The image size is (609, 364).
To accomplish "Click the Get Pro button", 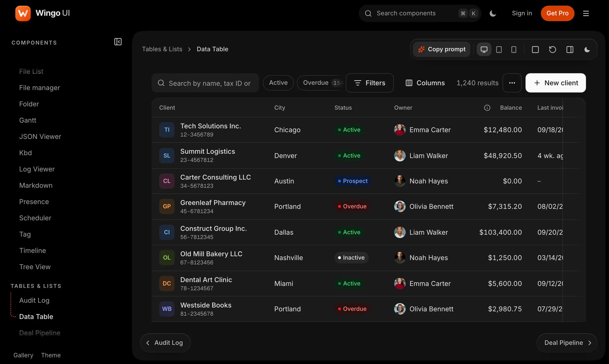I will click(557, 13).
